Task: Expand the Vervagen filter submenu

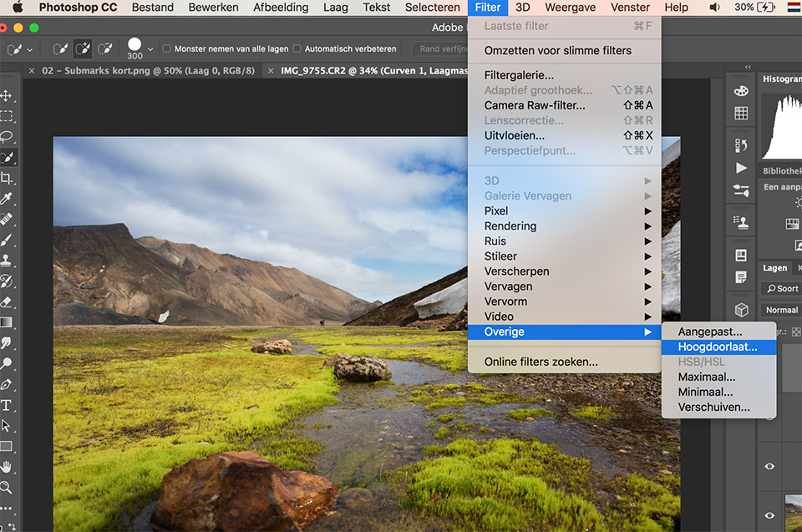Action: [564, 286]
